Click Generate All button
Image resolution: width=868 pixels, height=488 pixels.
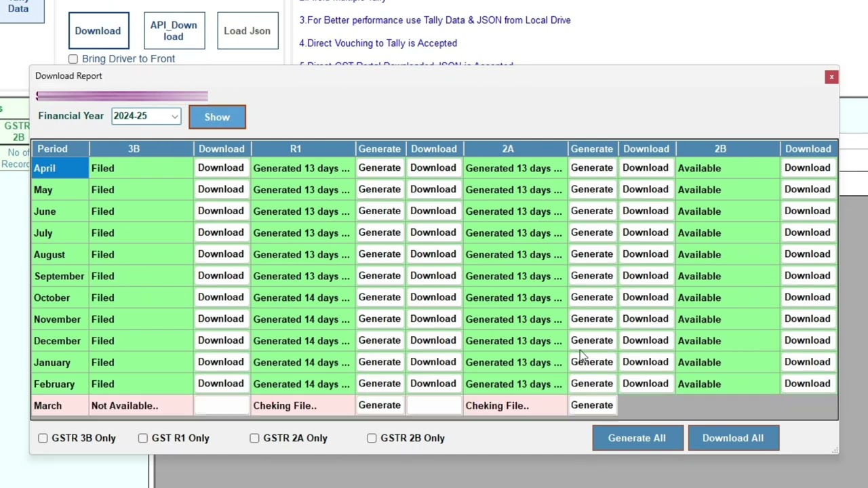637,438
